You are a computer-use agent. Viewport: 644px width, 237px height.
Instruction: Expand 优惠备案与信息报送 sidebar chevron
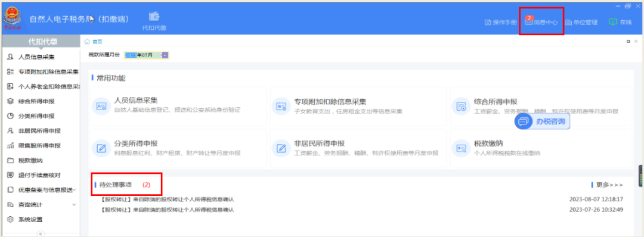75,190
